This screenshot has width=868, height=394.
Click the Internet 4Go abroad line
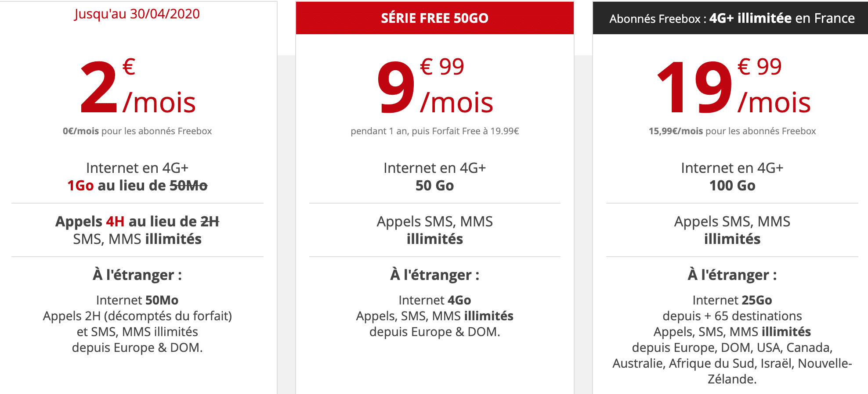pos(434,300)
